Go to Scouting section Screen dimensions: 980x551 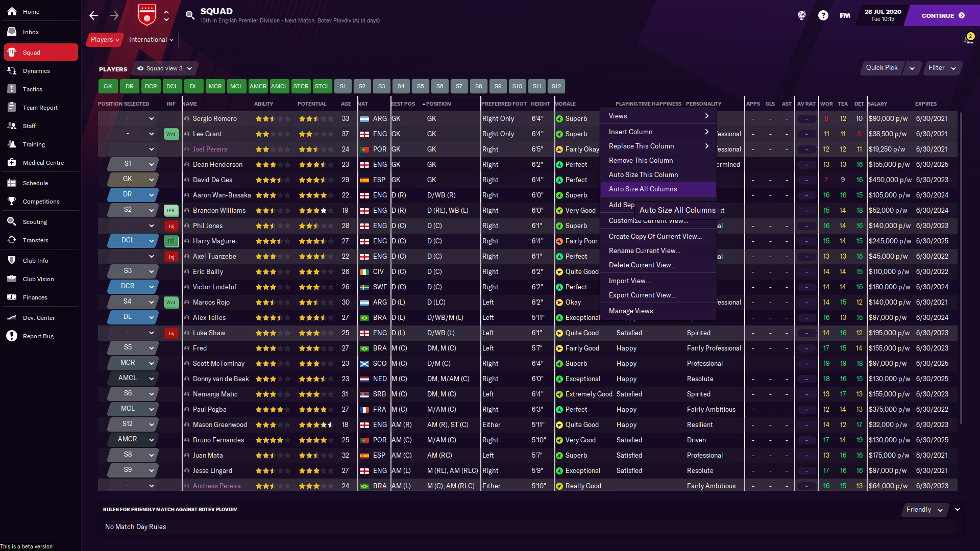pyautogui.click(x=35, y=222)
